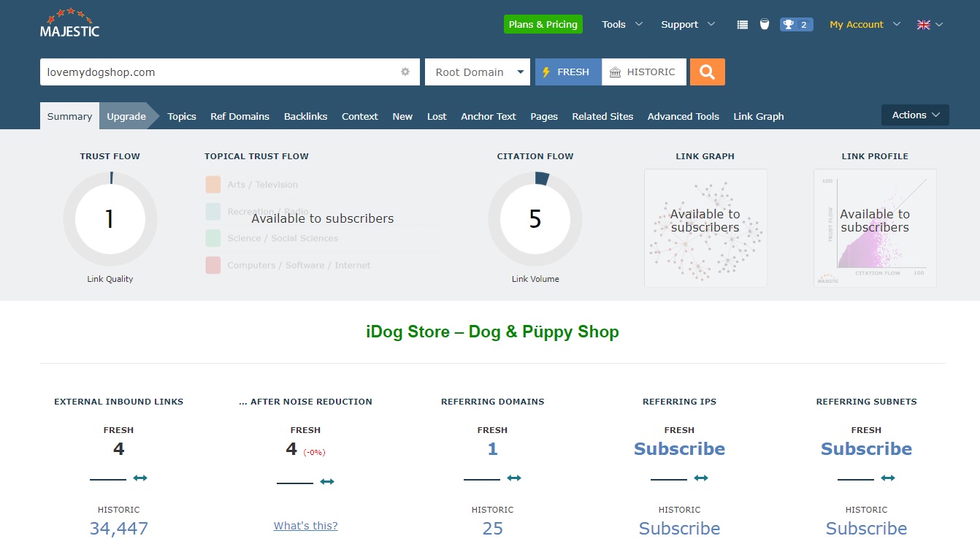This screenshot has height=555, width=980.
Task: Open fresh referring domains count 1
Action: click(x=493, y=449)
